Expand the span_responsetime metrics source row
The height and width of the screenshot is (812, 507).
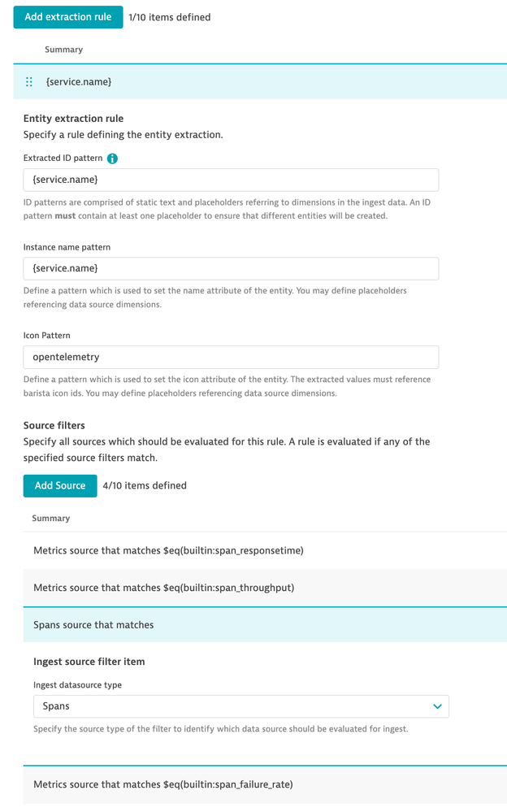260,551
